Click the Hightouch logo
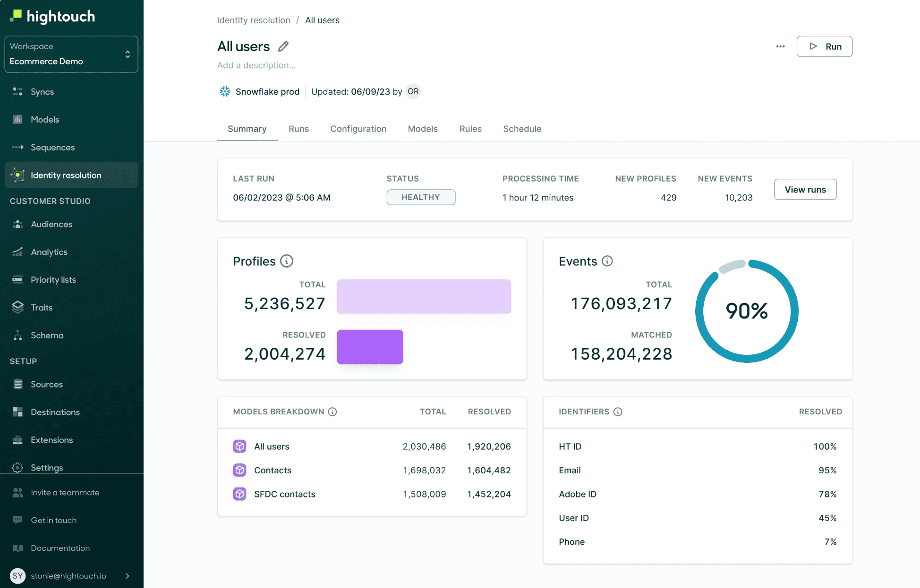The image size is (920, 588). tap(53, 16)
